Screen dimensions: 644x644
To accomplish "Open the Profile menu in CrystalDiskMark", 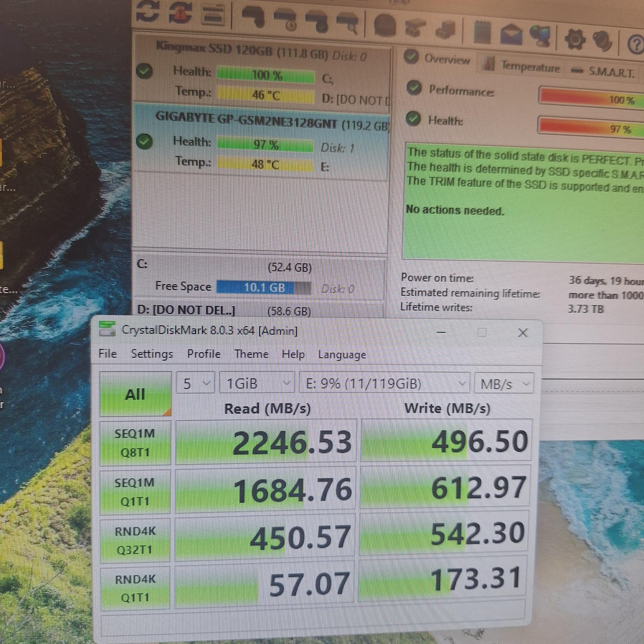I will [204, 354].
